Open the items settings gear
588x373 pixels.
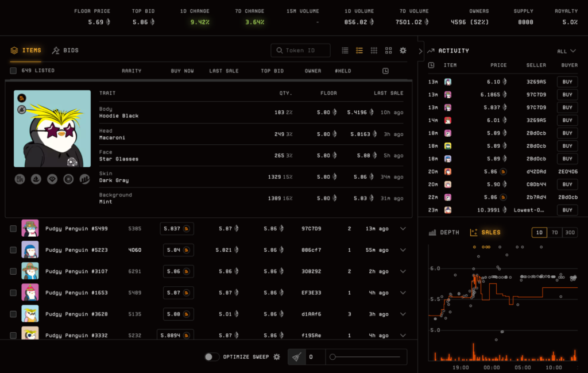pyautogui.click(x=403, y=51)
